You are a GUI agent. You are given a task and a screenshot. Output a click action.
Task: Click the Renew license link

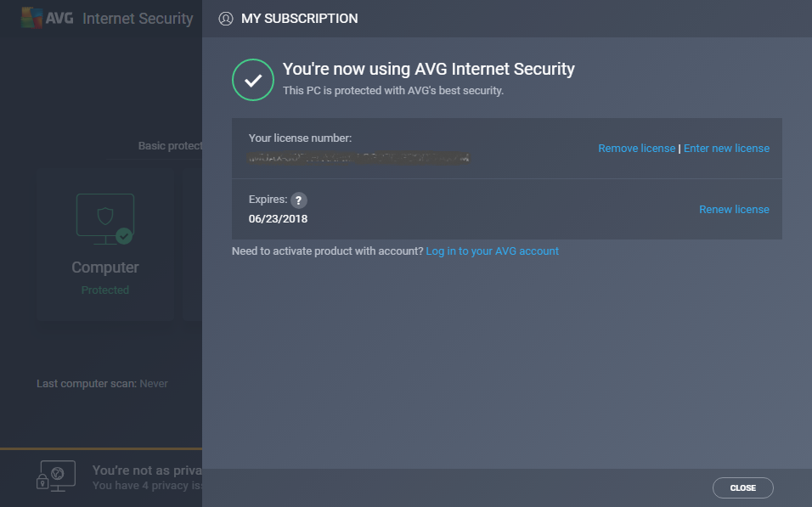tap(734, 209)
